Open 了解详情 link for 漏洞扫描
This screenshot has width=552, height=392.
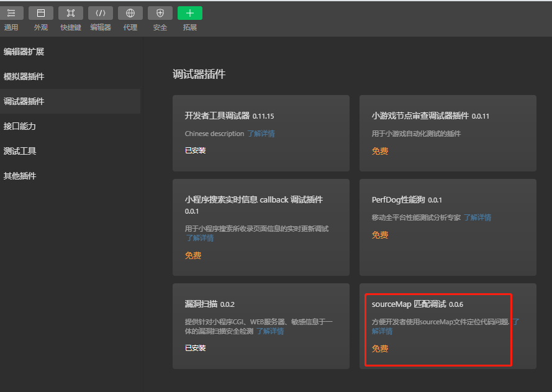click(x=270, y=331)
